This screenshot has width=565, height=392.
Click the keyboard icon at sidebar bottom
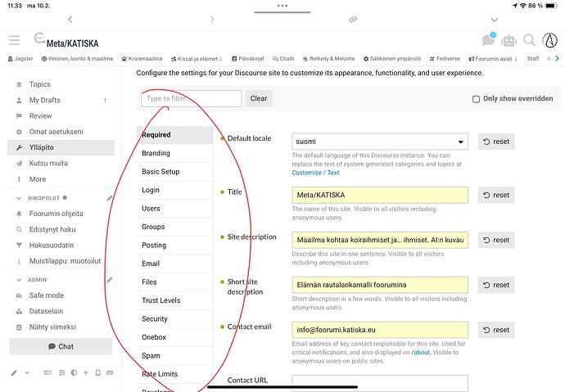(x=110, y=373)
